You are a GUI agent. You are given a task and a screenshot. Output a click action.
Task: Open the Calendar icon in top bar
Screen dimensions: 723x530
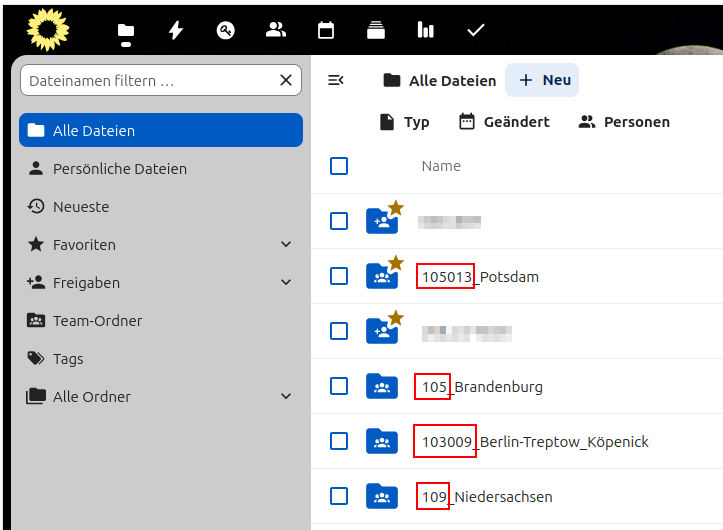point(326,31)
